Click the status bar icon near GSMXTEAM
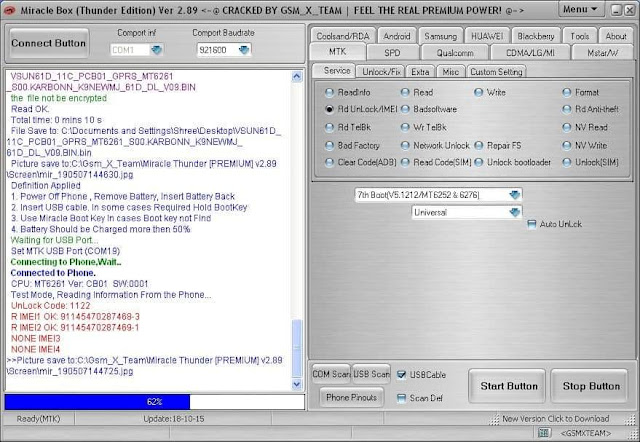This screenshot has height=442, width=640. point(543,433)
